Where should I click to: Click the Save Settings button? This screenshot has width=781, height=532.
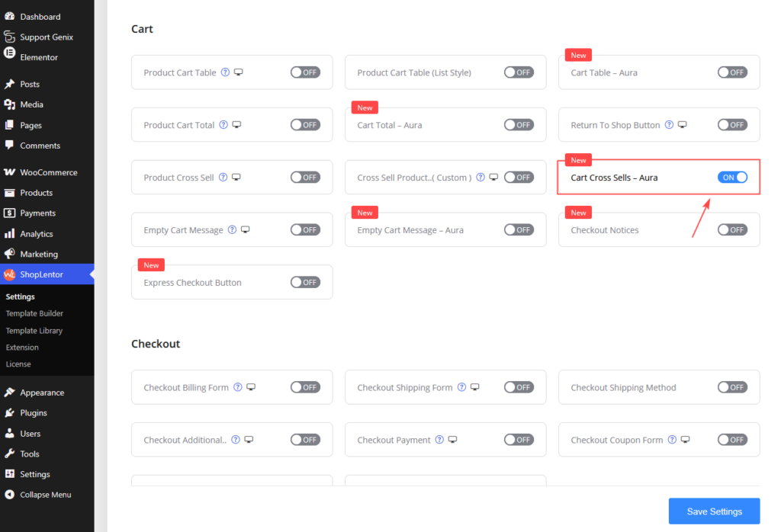714,511
